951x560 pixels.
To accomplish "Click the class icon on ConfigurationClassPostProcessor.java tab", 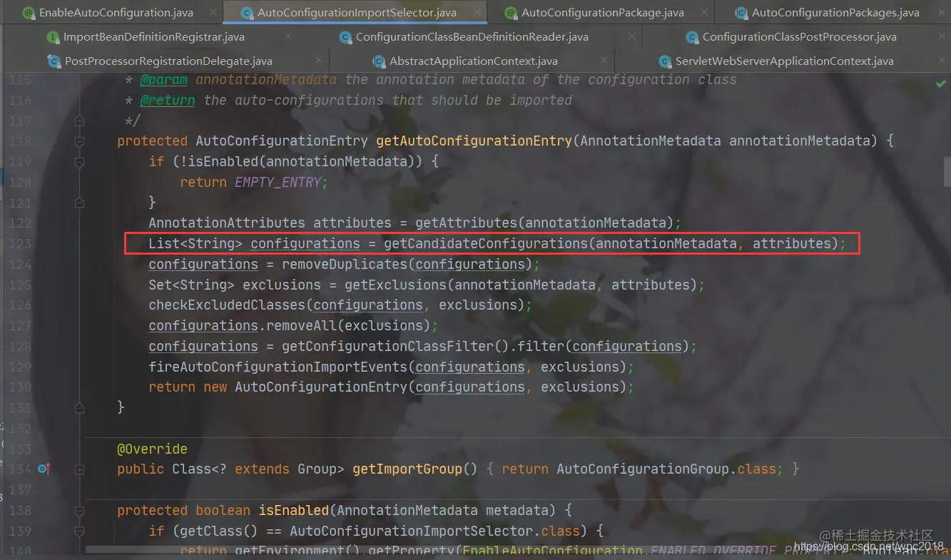I will pyautogui.click(x=691, y=37).
